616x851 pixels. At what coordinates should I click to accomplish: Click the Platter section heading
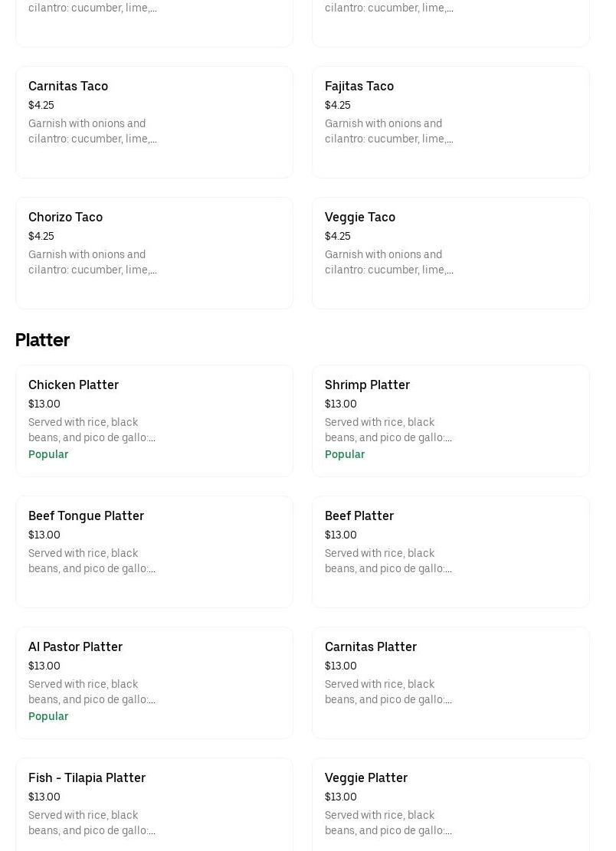[x=43, y=340]
